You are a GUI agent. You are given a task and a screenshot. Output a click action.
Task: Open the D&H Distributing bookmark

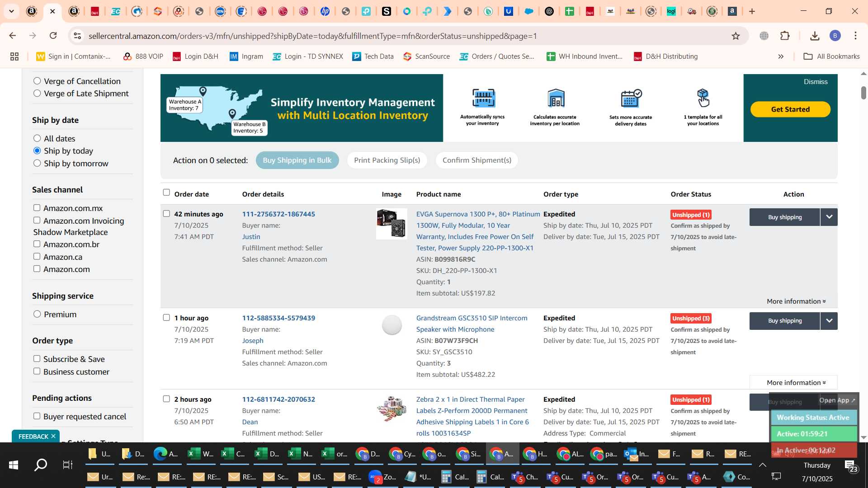pyautogui.click(x=665, y=56)
